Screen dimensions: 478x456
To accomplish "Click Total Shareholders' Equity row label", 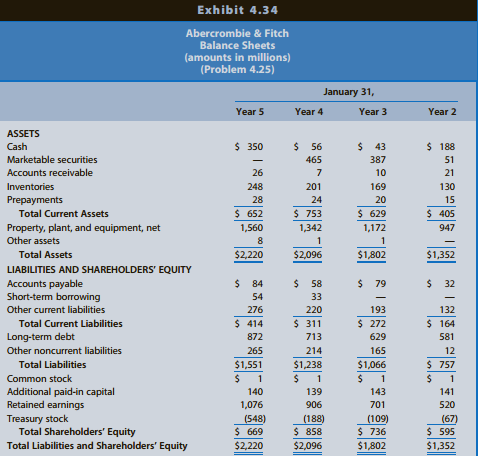I will (x=77, y=432).
